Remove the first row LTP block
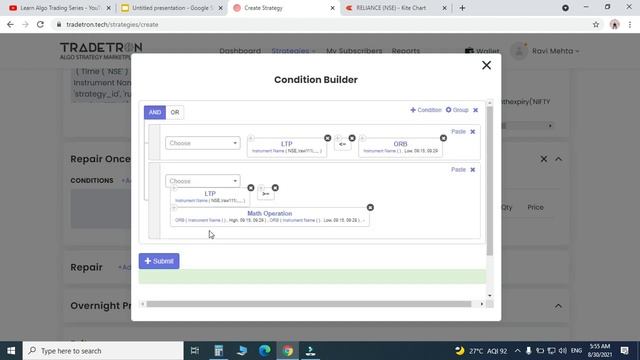640x360 pixels. (x=327, y=138)
